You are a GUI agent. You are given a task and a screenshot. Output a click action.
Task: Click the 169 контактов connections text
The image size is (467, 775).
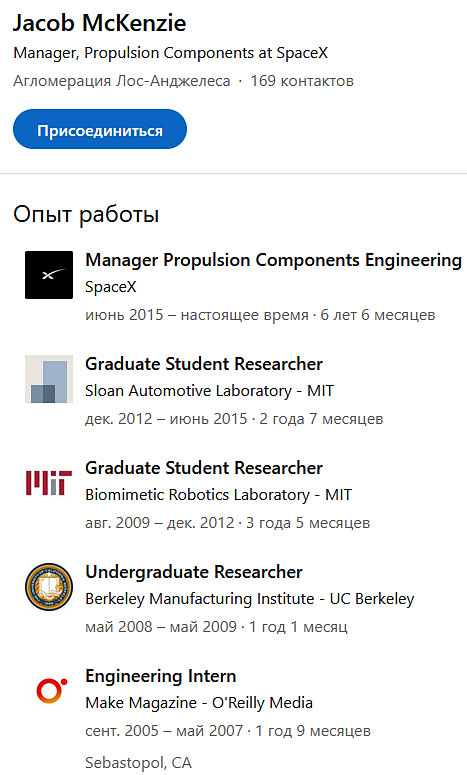tap(302, 81)
